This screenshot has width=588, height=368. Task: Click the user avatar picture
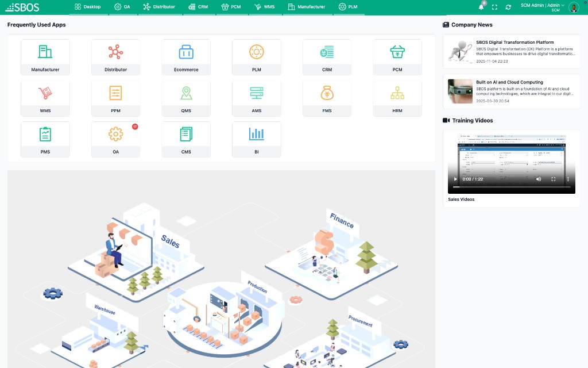click(x=574, y=7)
